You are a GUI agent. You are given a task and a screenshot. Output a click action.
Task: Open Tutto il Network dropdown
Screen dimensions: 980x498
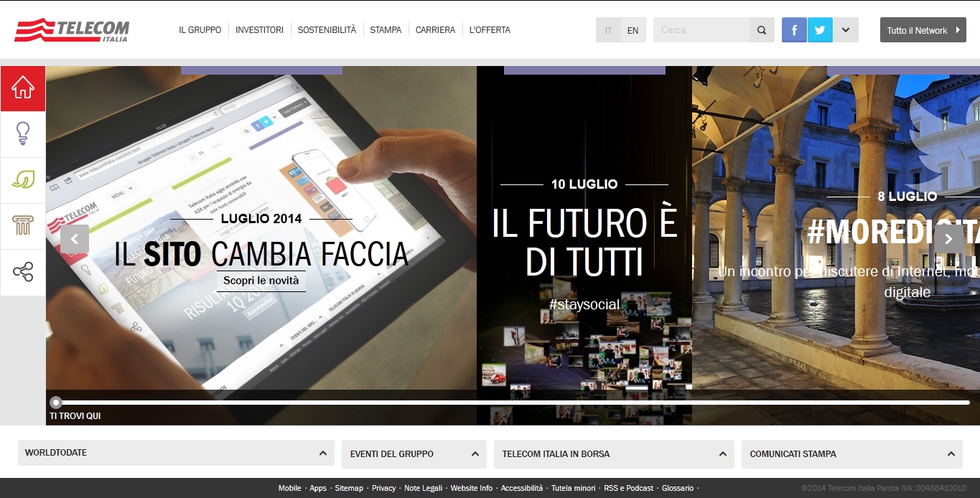923,30
